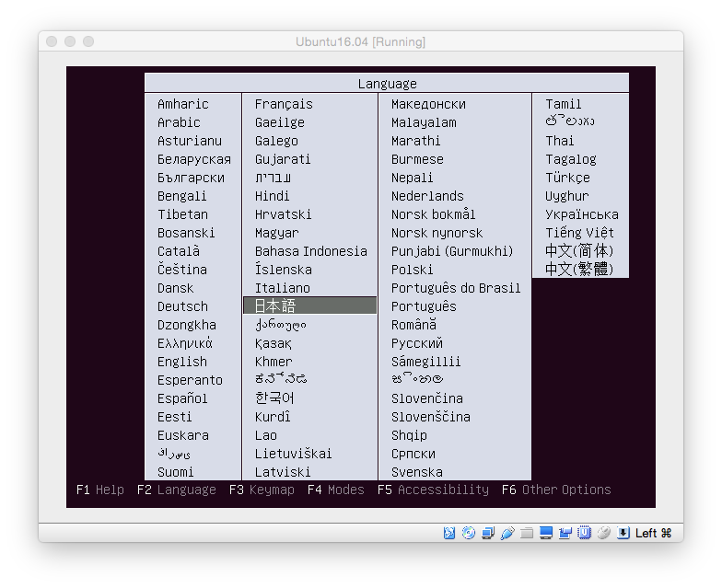
Task: Select Македонски from the list
Action: click(x=429, y=104)
